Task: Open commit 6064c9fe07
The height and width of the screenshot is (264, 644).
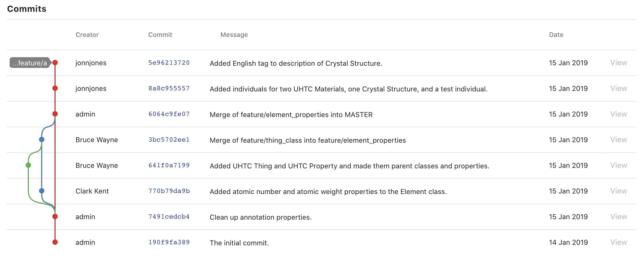Action: (x=169, y=114)
